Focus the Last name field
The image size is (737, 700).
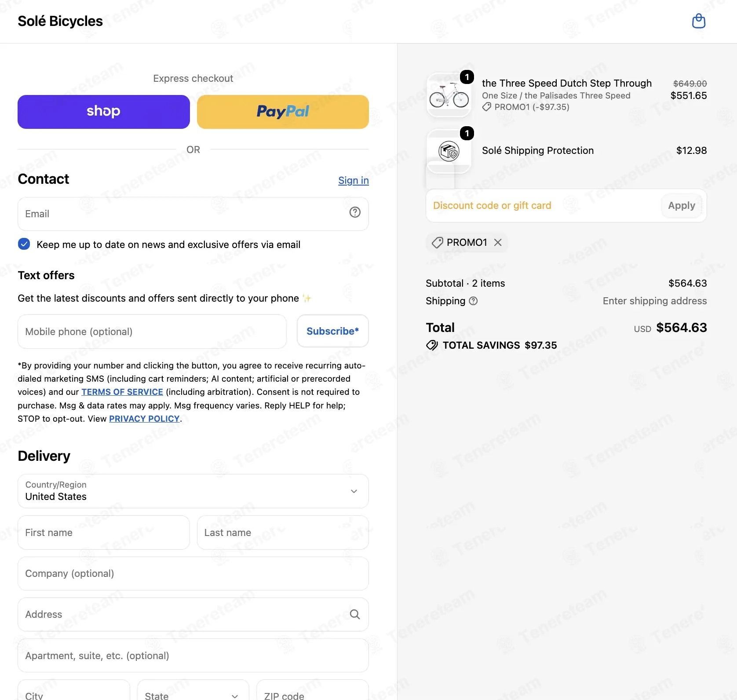(x=283, y=532)
